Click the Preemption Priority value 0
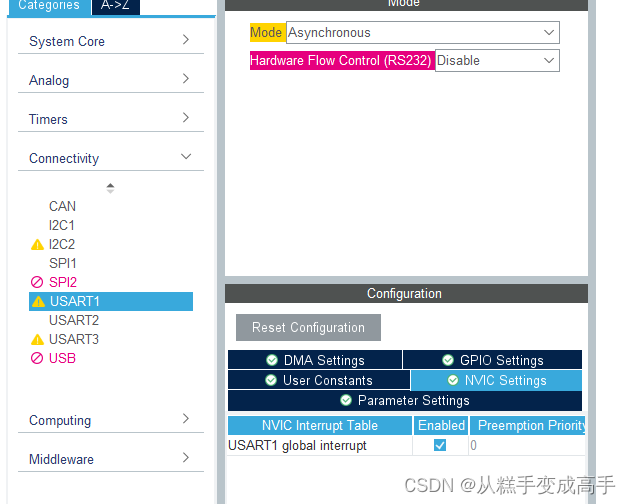The width and height of the screenshot is (631, 504). click(474, 445)
